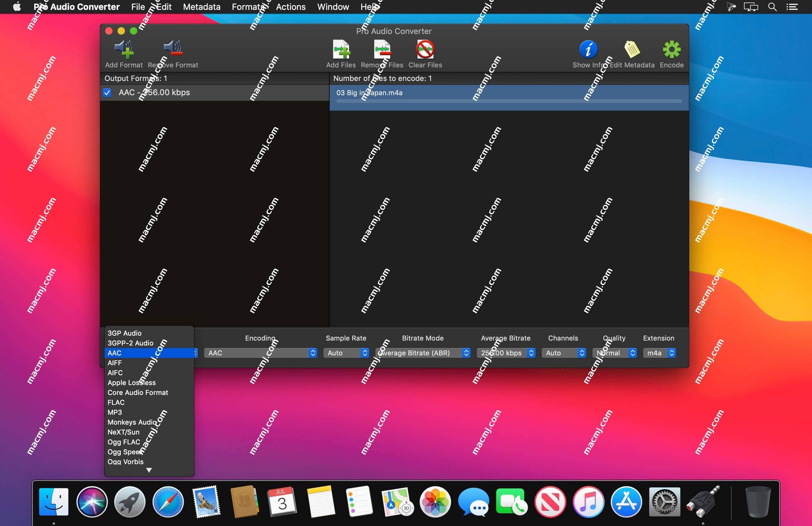Screen dimensions: 812x526
Task: Open Reminders from the dock
Action: [359, 502]
